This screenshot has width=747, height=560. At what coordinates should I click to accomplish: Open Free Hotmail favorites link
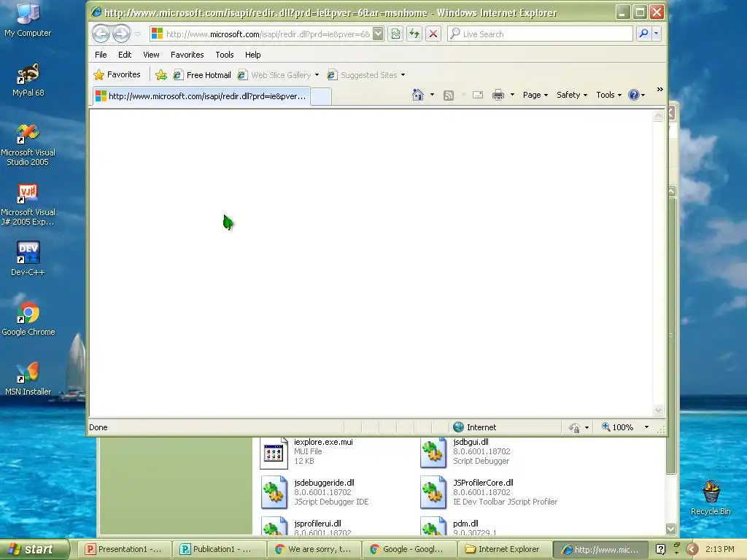tap(202, 75)
